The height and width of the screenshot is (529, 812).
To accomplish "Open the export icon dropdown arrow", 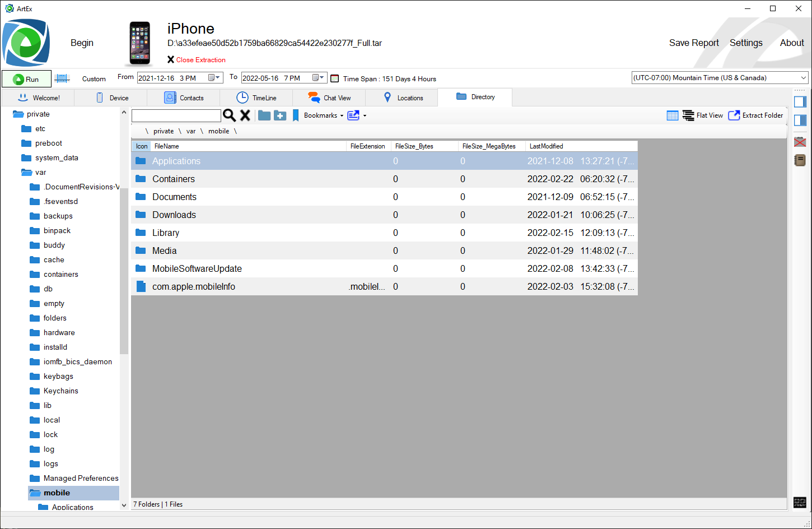I will click(x=365, y=116).
